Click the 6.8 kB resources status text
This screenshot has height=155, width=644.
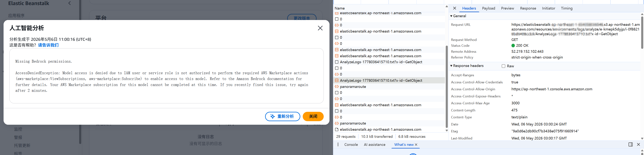[412, 136]
